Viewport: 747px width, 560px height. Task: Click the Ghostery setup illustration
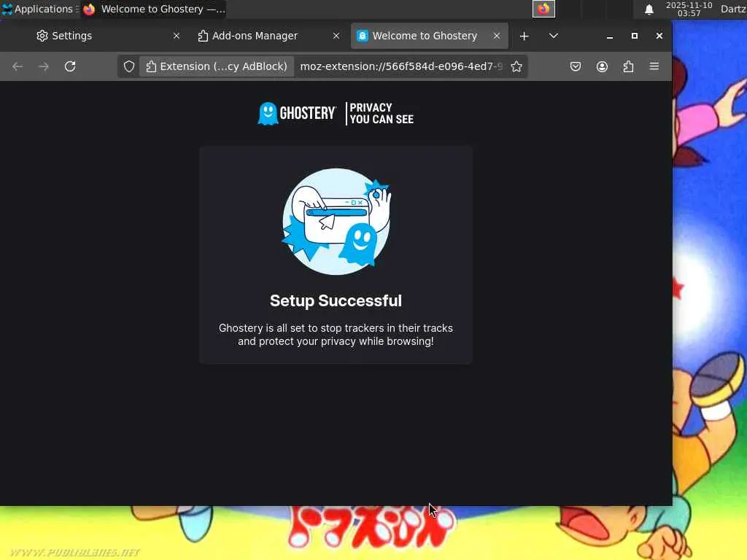(x=336, y=222)
